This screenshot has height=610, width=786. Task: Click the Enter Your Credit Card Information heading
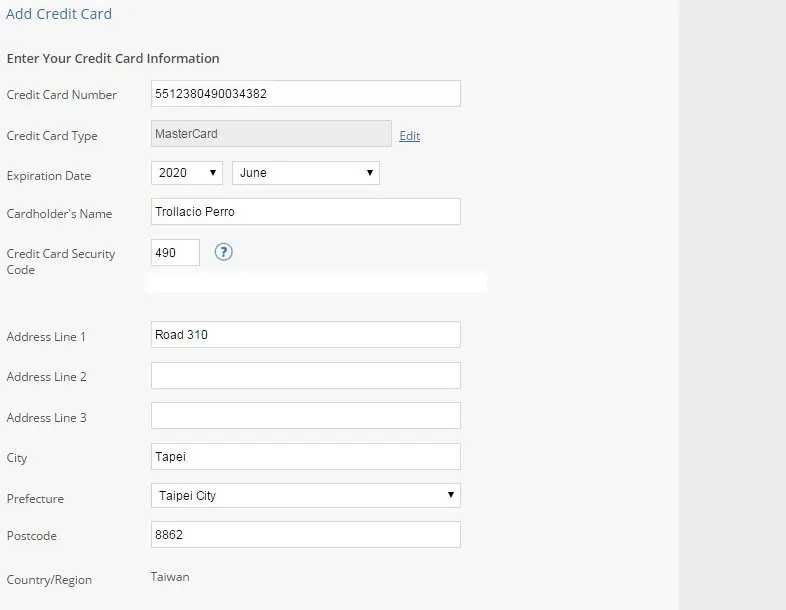tap(113, 59)
